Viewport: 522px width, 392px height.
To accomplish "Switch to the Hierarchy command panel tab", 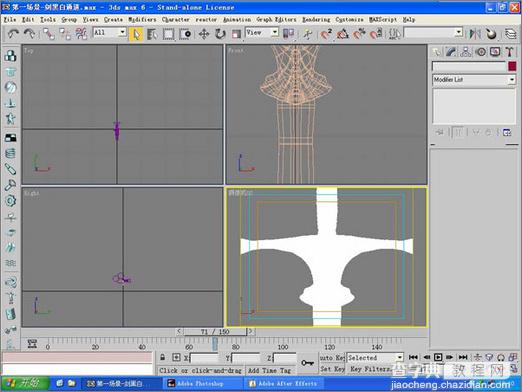I will [466, 52].
